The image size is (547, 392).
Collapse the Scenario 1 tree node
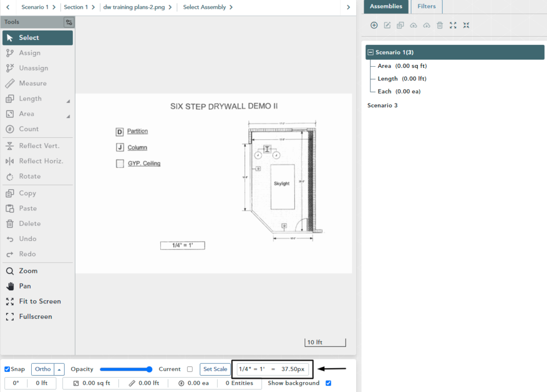pyautogui.click(x=371, y=52)
